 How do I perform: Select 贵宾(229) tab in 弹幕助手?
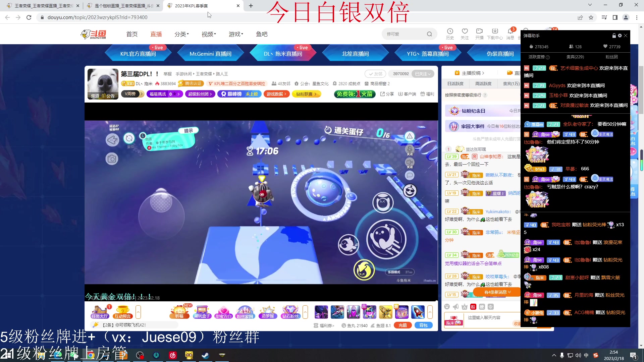tap(575, 57)
